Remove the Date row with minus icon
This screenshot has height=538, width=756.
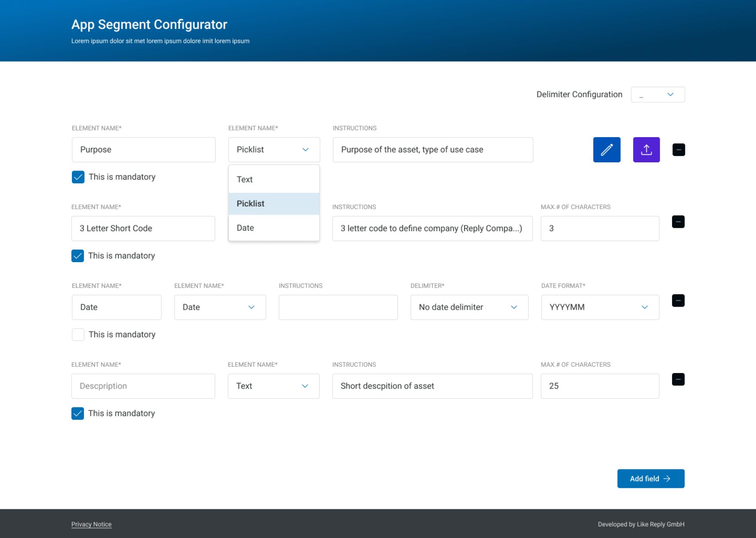click(678, 300)
